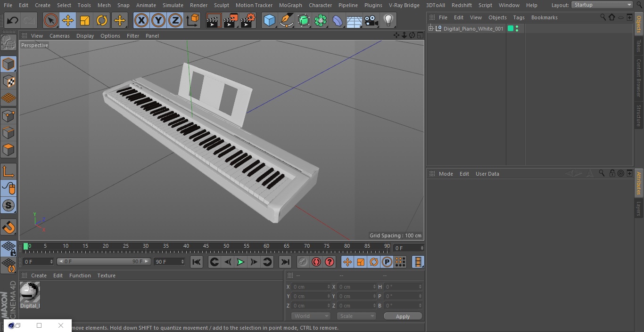644x332 pixels.
Task: Switch to Edges mode
Action: [8, 133]
